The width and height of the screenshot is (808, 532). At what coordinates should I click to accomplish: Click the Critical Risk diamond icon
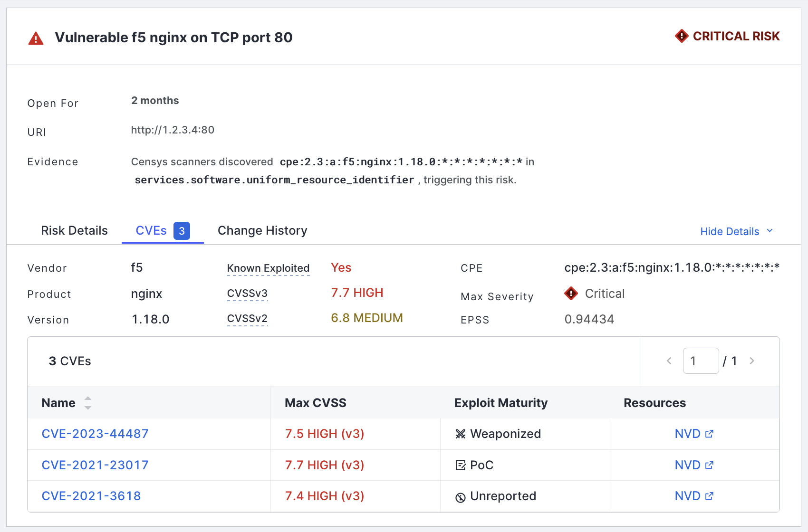tap(682, 36)
